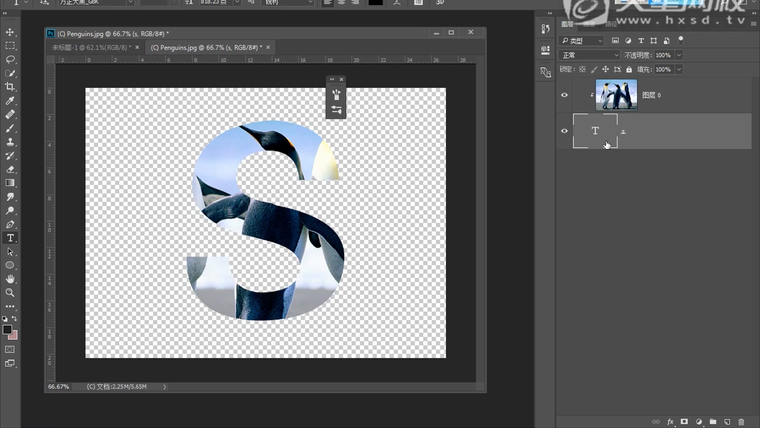
Task: Select the Crop tool
Action: tap(11, 87)
